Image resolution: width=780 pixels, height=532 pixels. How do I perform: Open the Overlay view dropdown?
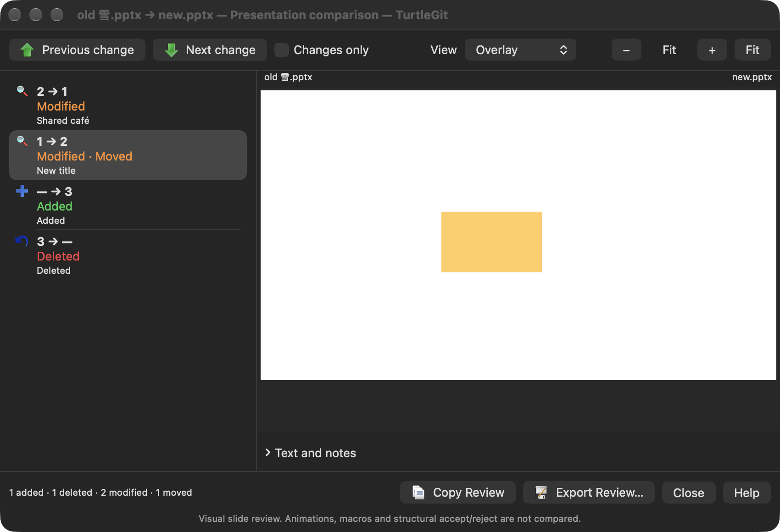(x=520, y=50)
